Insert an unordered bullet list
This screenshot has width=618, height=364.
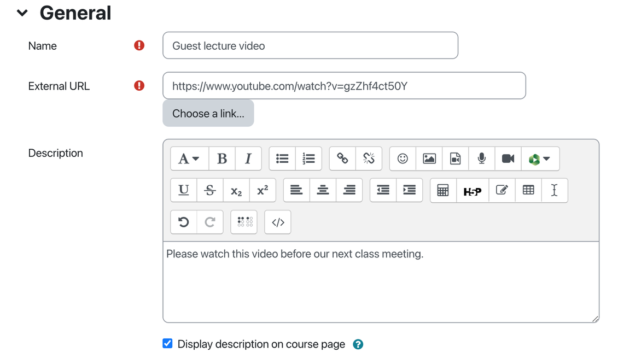tap(282, 158)
